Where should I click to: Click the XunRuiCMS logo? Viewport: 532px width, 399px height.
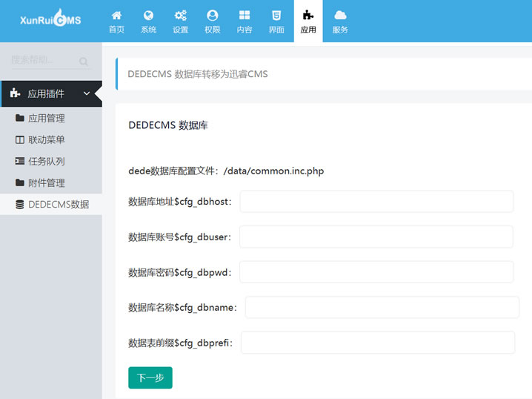pyautogui.click(x=50, y=18)
